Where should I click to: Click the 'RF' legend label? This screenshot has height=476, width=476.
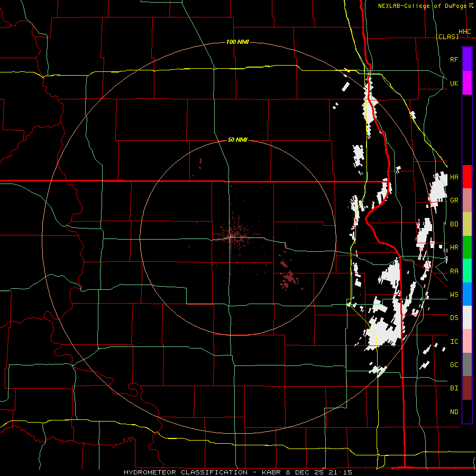pyautogui.click(x=454, y=59)
